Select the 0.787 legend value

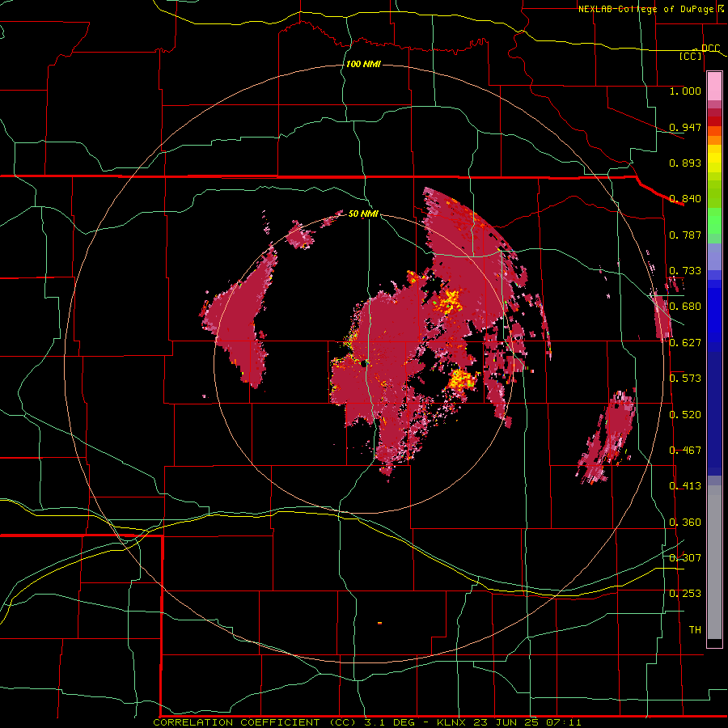click(x=685, y=235)
